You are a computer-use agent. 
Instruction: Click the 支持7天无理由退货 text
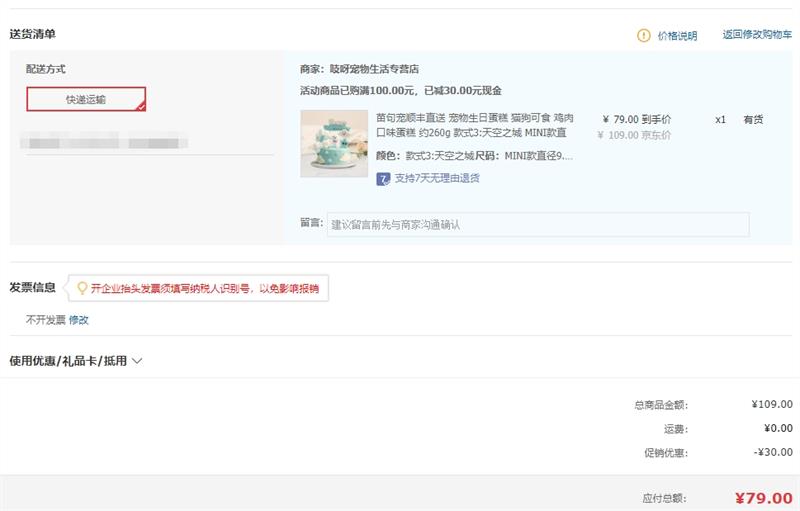437,179
